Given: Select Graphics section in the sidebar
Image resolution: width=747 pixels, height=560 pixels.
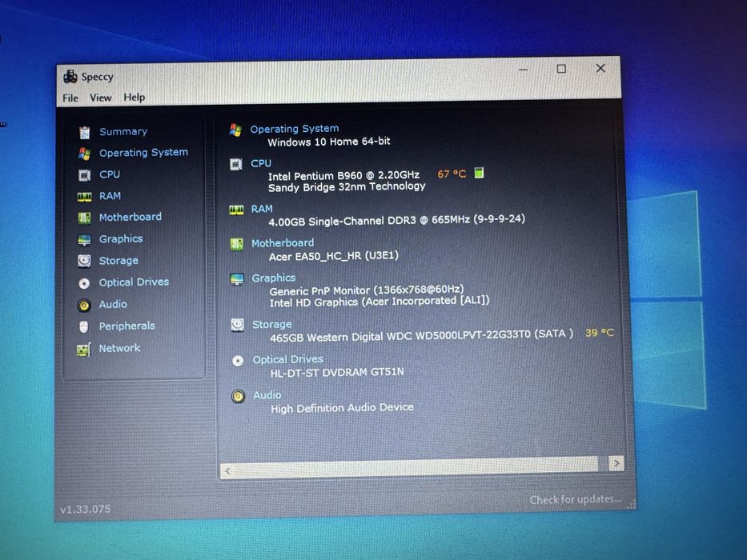Looking at the screenshot, I should pyautogui.click(x=121, y=239).
